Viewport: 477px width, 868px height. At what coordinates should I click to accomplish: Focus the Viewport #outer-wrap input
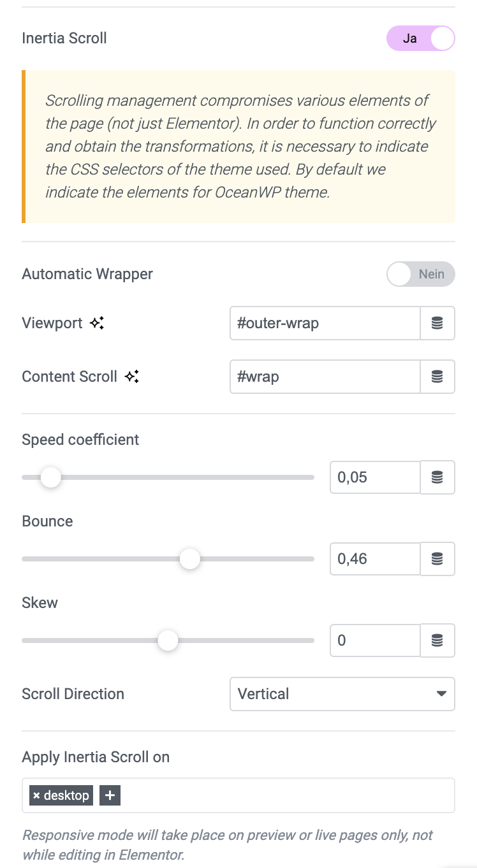point(325,323)
